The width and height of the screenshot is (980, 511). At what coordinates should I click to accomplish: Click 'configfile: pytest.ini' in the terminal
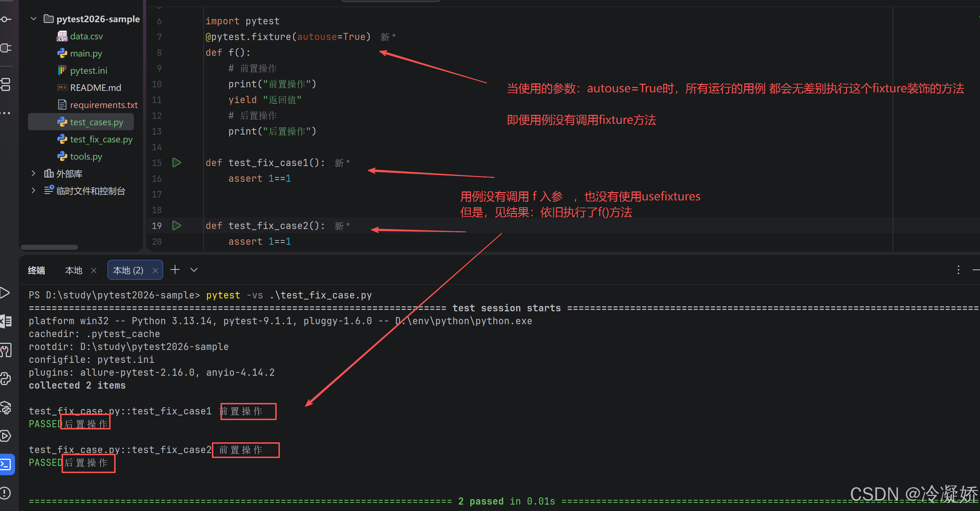pos(91,359)
